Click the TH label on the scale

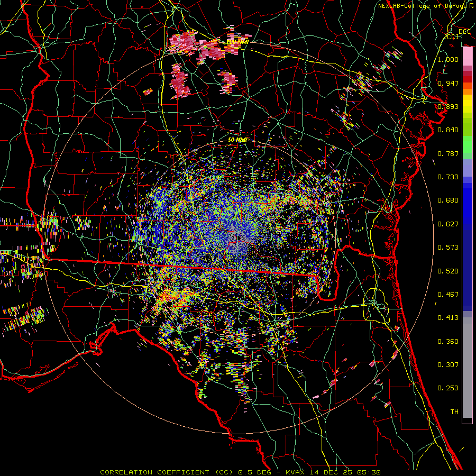[454, 412]
